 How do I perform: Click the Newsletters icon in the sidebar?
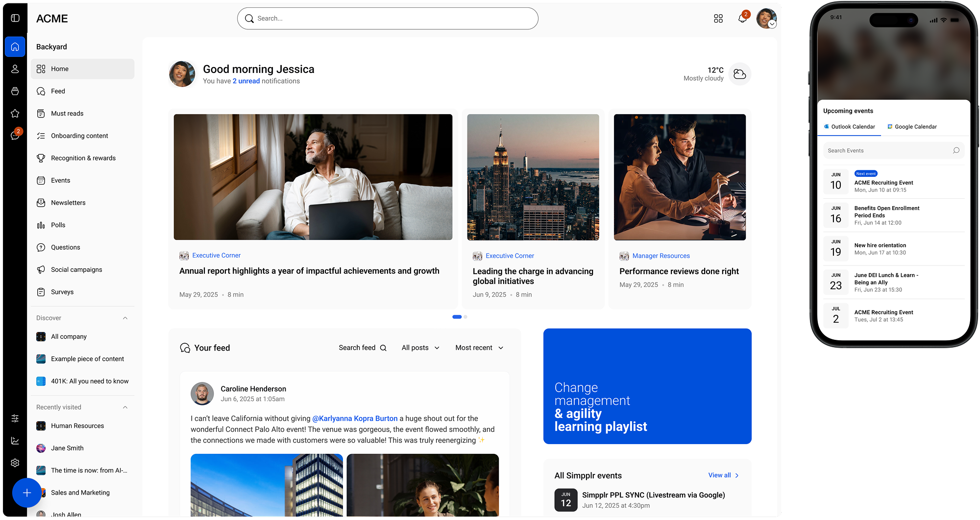pos(41,203)
